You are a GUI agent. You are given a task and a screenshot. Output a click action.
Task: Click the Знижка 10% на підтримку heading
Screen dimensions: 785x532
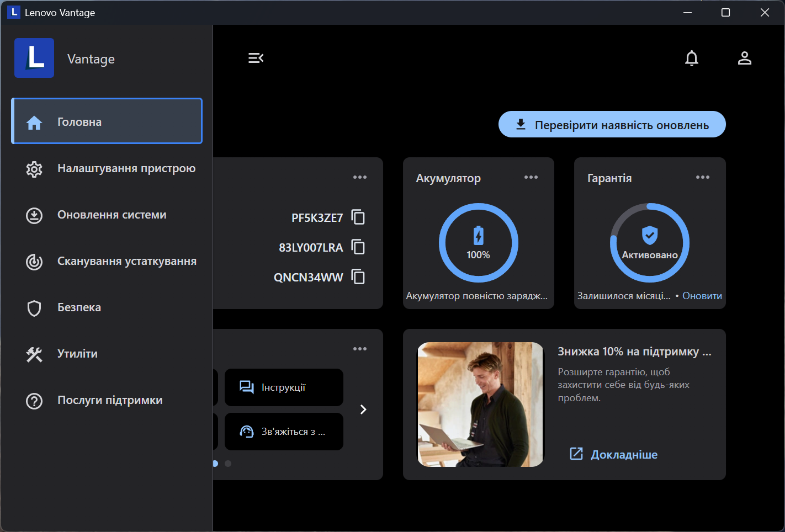click(635, 352)
